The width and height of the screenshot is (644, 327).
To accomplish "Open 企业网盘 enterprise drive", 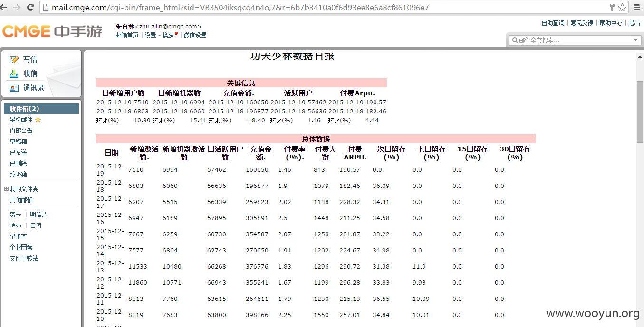I will click(x=21, y=247).
